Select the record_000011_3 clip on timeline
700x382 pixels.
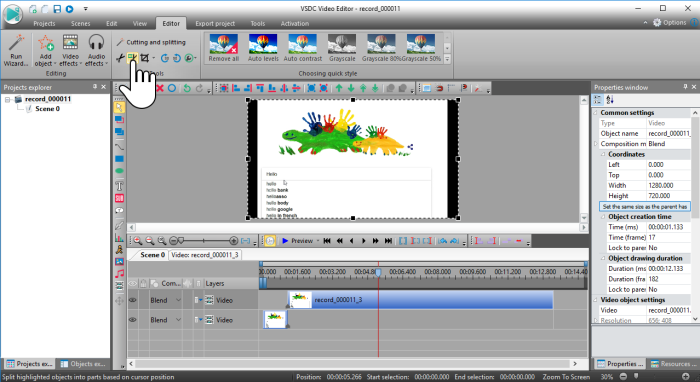pyautogui.click(x=420, y=300)
